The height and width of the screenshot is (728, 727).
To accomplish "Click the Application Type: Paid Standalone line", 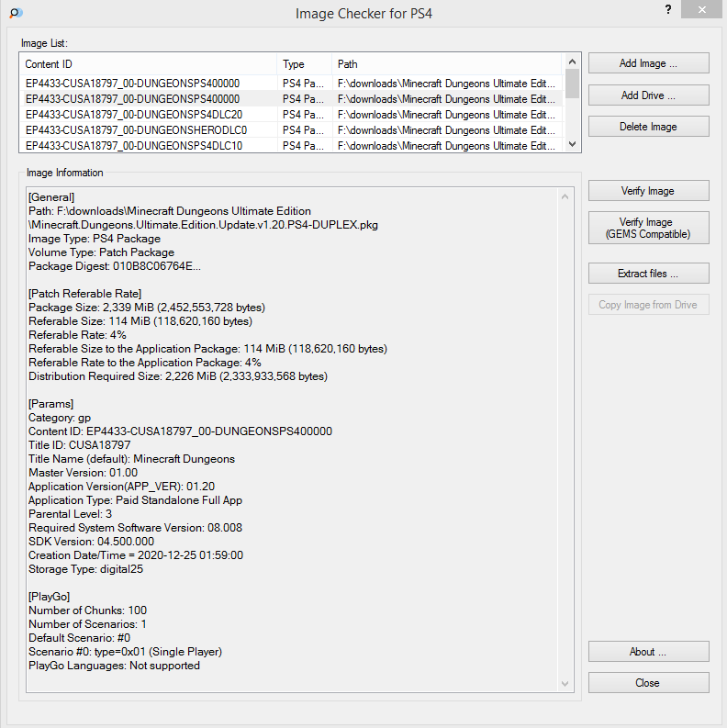I will click(136, 500).
